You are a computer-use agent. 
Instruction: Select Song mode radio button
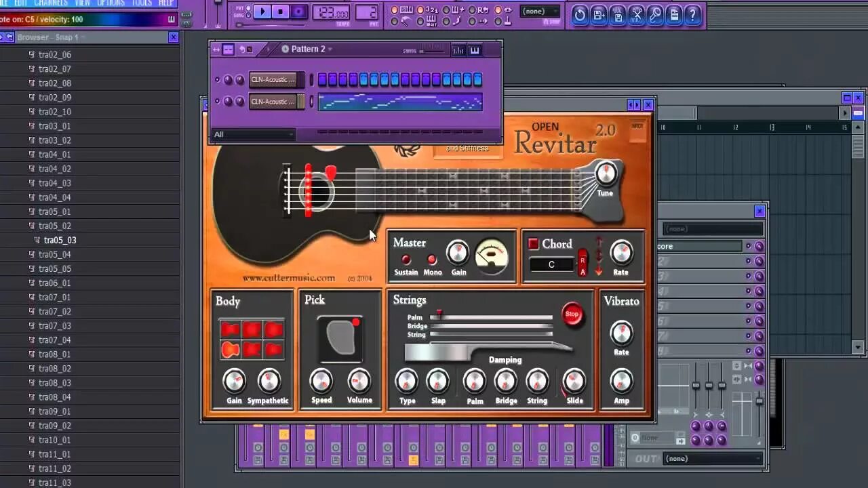pos(248,15)
